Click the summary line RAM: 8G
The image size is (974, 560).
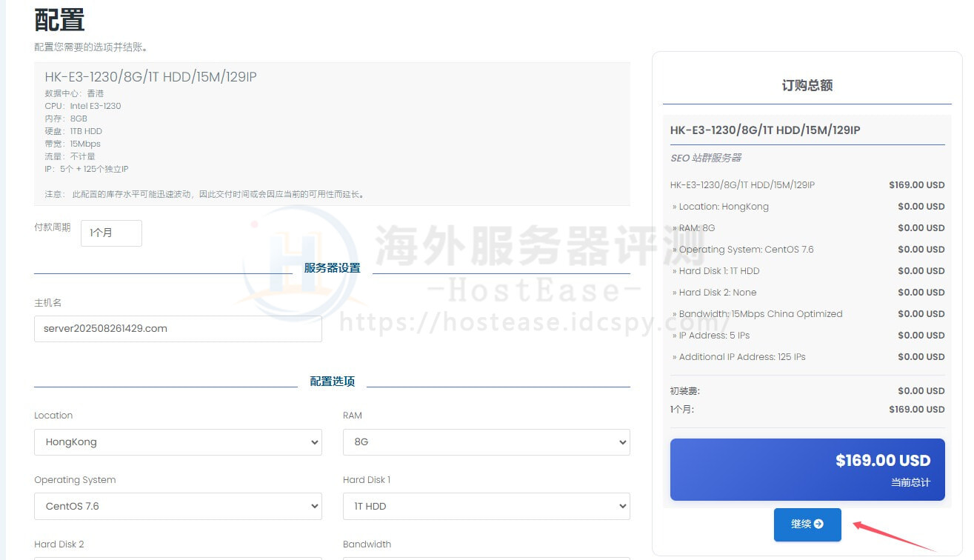pyautogui.click(x=697, y=228)
